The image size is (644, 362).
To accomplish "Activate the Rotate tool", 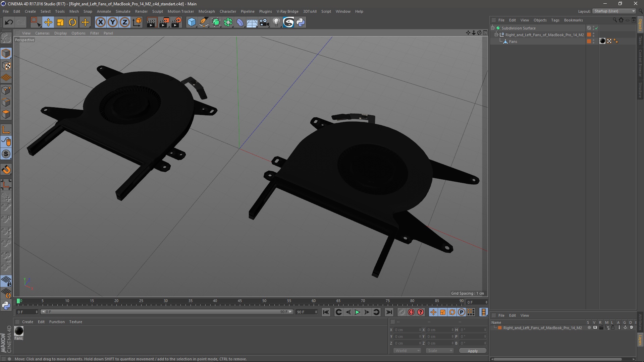I will [x=72, y=22].
